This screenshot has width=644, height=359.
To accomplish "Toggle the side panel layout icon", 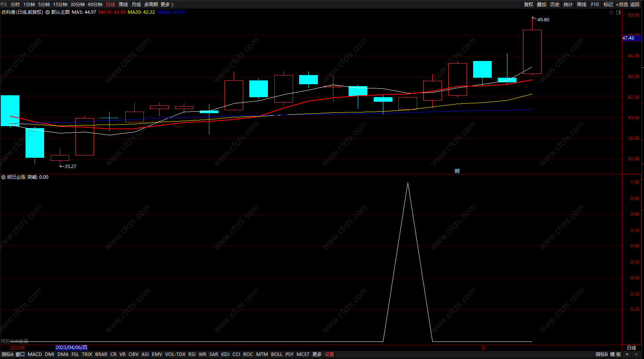I will click(x=618, y=12).
